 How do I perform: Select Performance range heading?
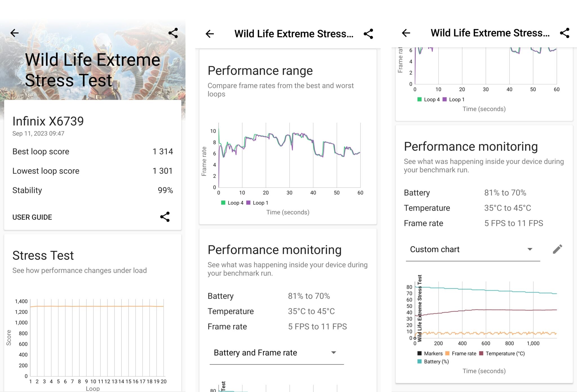260,71
